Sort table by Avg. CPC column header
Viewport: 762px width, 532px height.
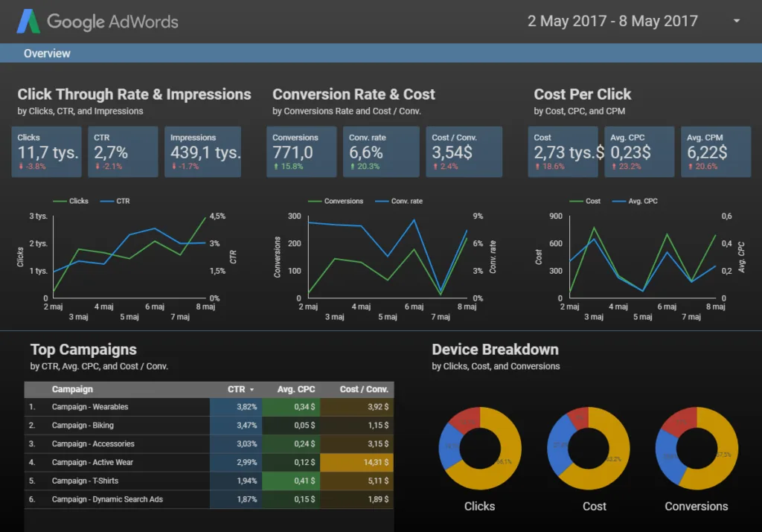[296, 389]
